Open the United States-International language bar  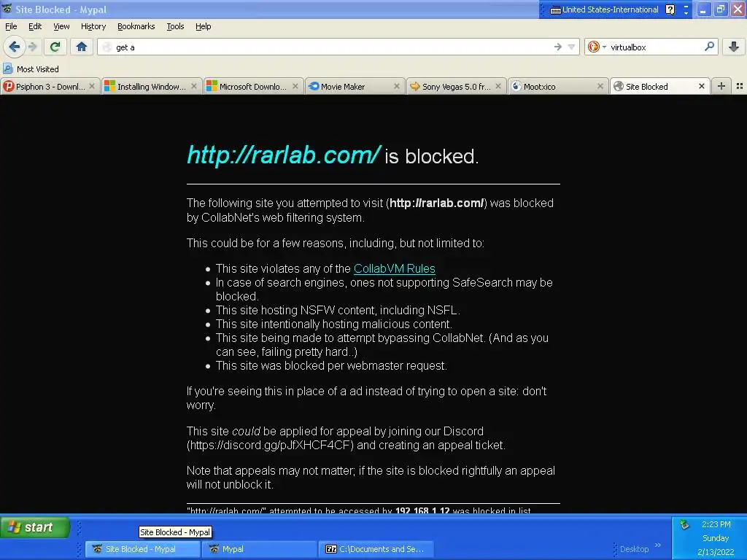click(605, 9)
